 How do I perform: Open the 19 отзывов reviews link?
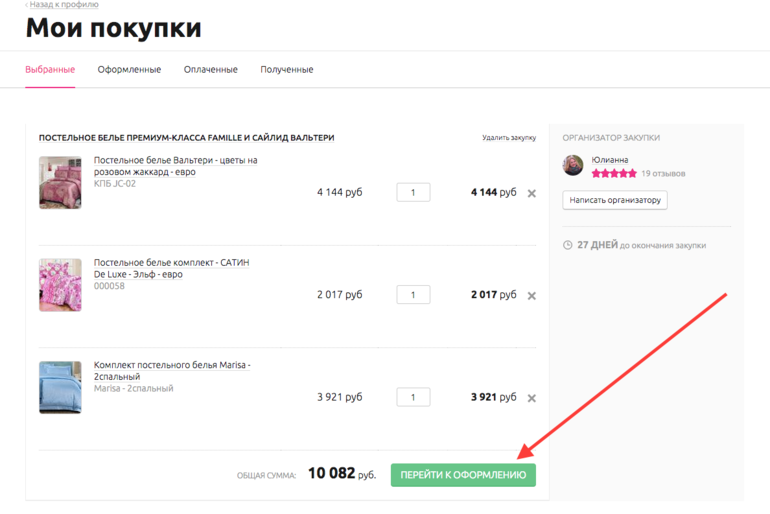click(x=664, y=173)
